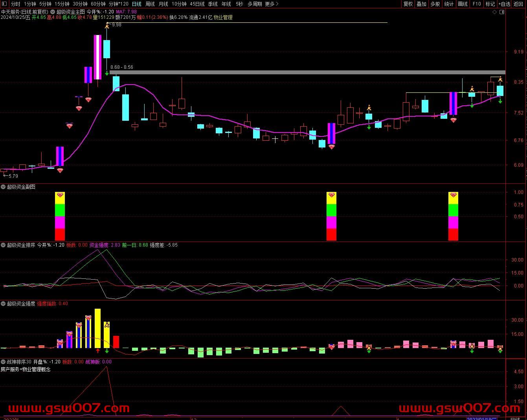Click diamond signal icon in 超级资金副图 first bar

coord(60,195)
